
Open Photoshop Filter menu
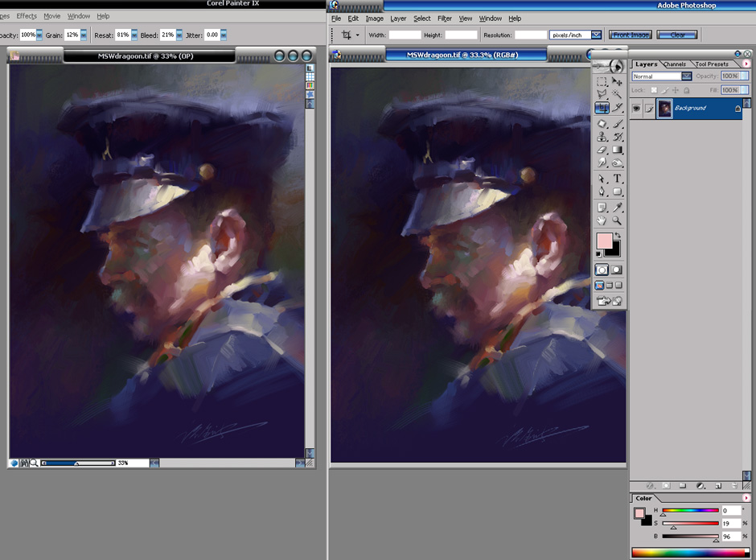coord(445,19)
